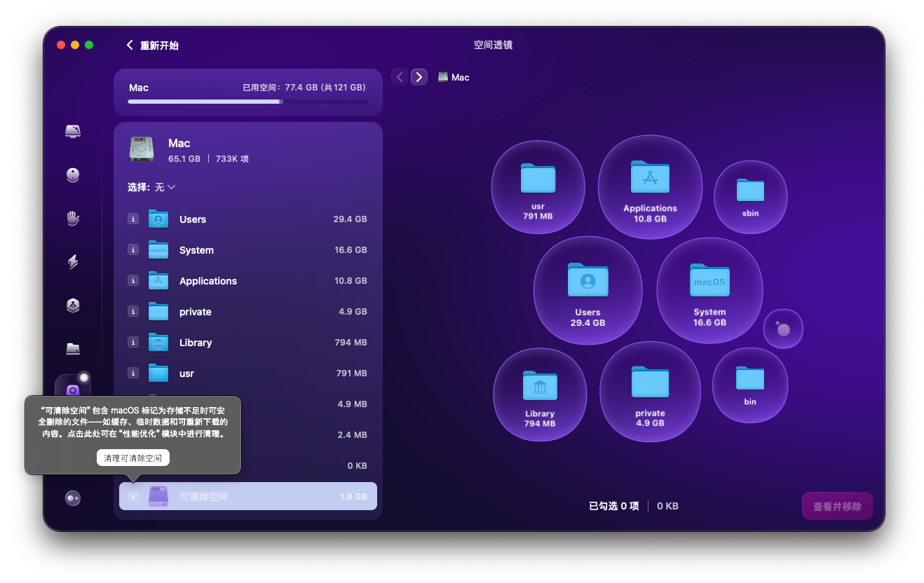Image resolution: width=924 pixels, height=583 pixels.
Task: Select the Library row name
Action: [196, 343]
